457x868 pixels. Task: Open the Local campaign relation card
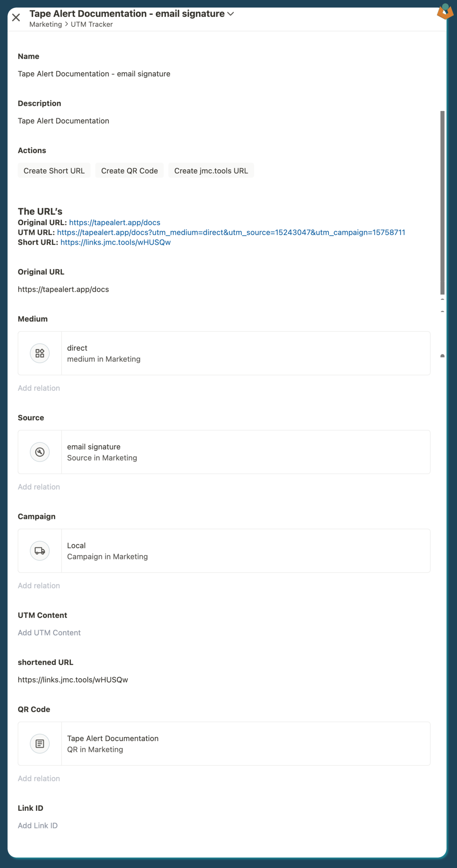[x=224, y=551]
